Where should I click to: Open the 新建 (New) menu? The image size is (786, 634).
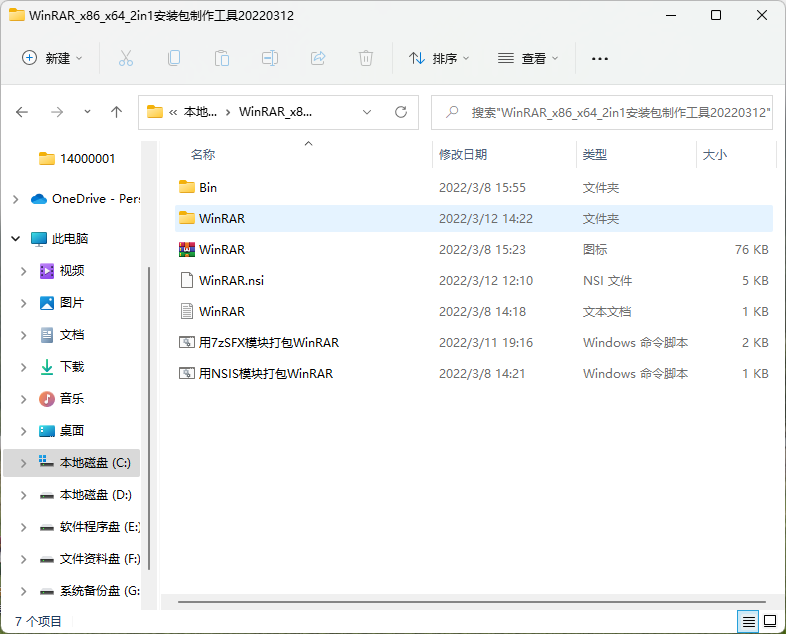coord(52,58)
